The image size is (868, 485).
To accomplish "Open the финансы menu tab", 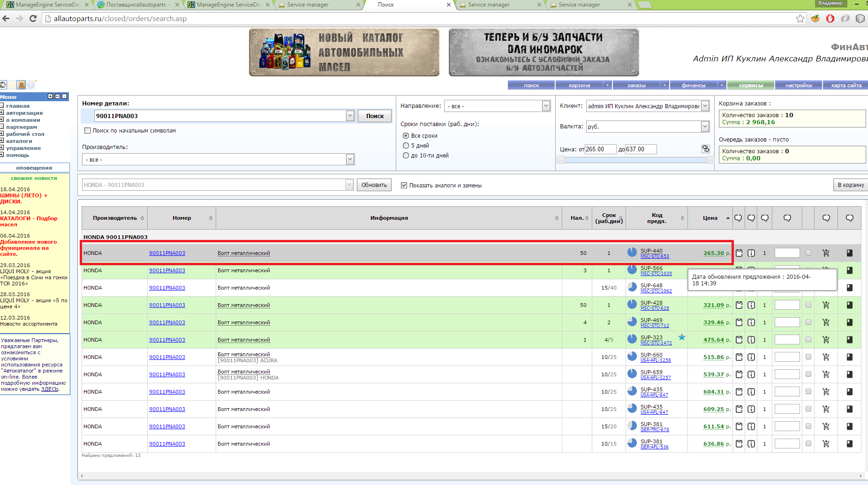I will coord(694,85).
